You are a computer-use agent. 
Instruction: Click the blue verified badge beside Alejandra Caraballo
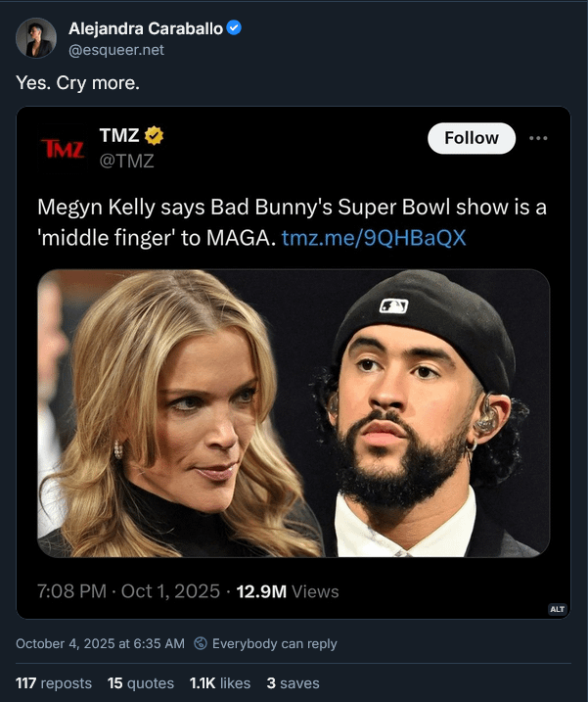click(234, 27)
